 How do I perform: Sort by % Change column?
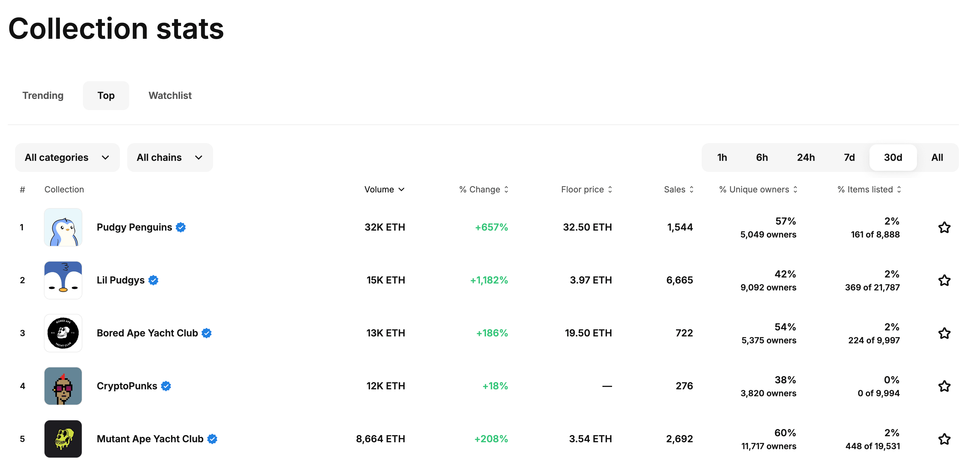(x=483, y=189)
